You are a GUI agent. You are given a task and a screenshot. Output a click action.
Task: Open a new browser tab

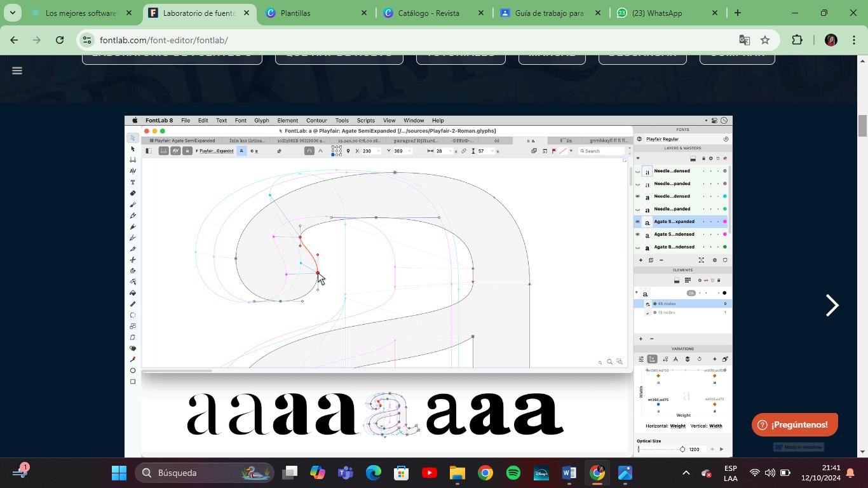click(x=738, y=13)
